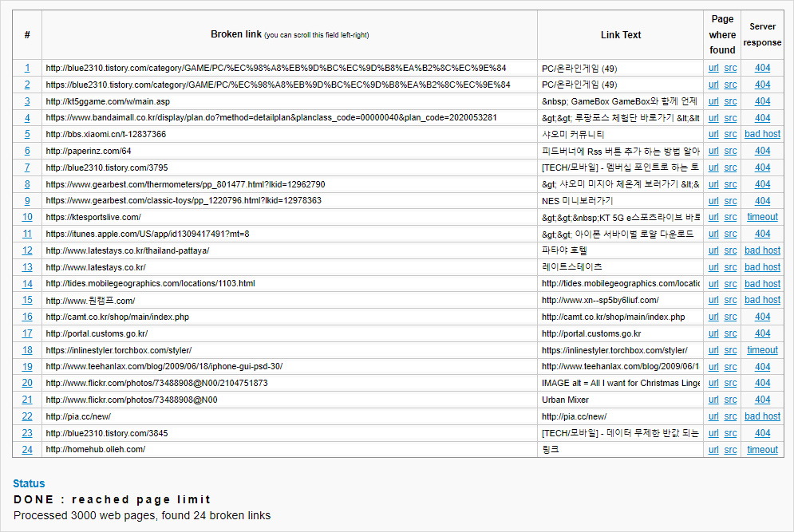Viewport: 794px width, 532px height.
Task: Click row number 20 link
Action: click(27, 383)
